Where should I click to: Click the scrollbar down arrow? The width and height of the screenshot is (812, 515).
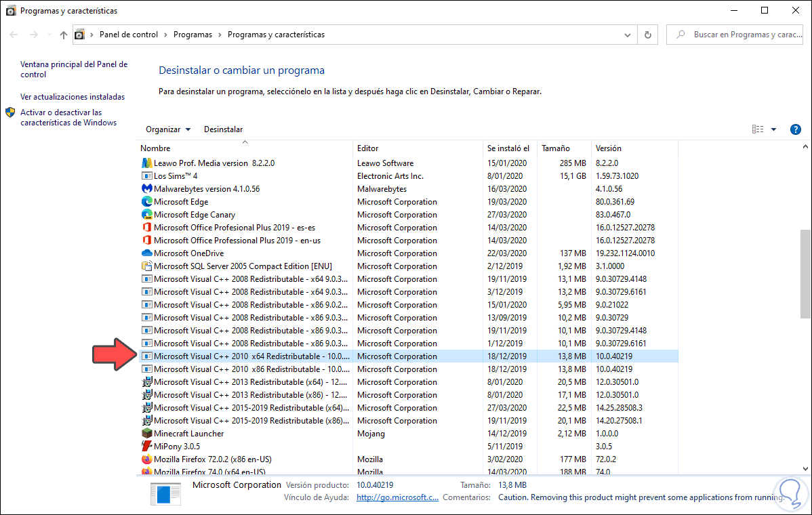805,468
